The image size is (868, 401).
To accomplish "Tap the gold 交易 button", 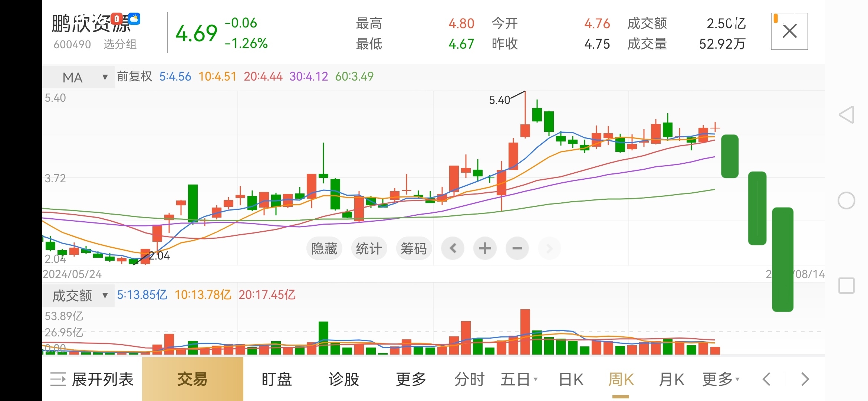I will [193, 379].
